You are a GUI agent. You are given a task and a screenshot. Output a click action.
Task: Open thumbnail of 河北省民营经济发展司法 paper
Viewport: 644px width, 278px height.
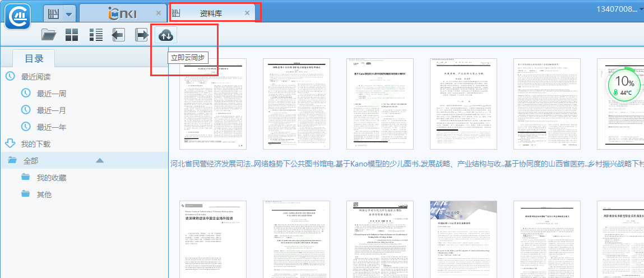[213, 104]
